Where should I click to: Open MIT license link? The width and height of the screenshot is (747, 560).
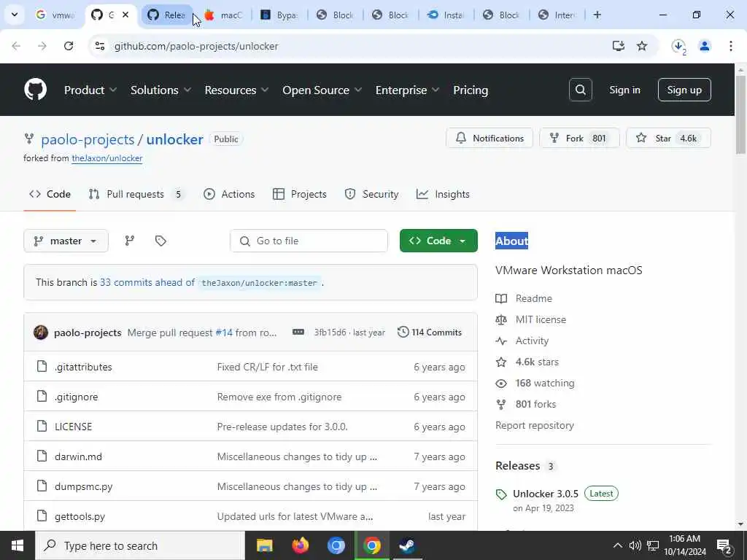pos(541,319)
